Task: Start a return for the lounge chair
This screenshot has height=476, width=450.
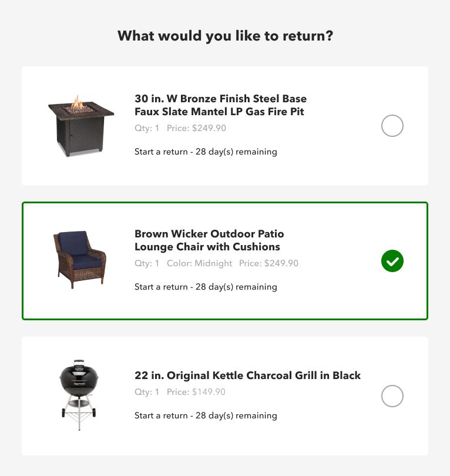Action: coord(206,287)
